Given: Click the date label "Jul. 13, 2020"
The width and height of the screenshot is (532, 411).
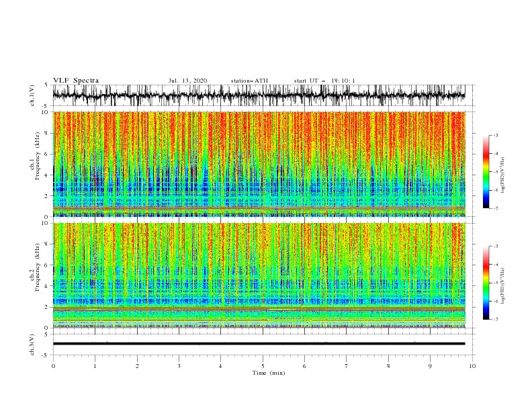Looking at the screenshot, I should point(187,81).
